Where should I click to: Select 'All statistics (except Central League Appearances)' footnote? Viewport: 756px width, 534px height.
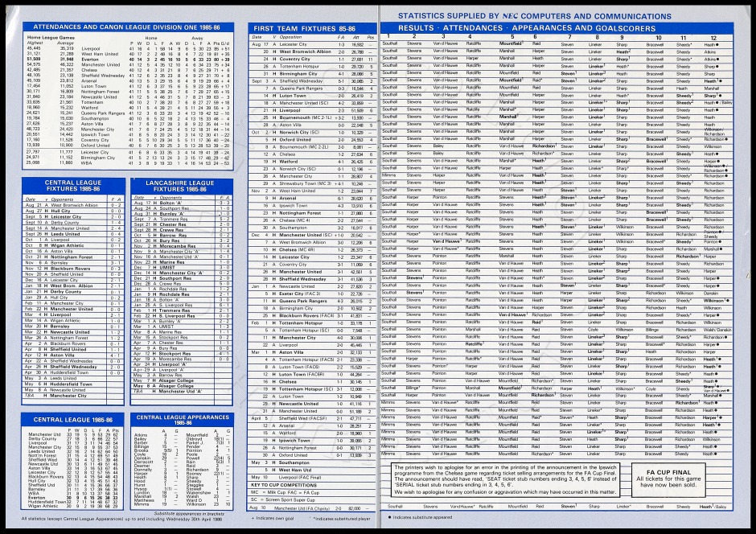[121, 519]
